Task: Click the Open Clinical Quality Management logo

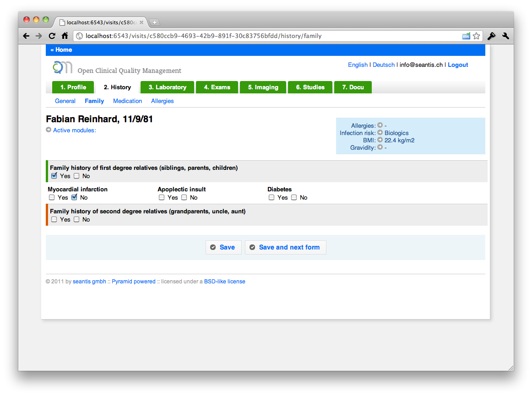Action: click(62, 68)
